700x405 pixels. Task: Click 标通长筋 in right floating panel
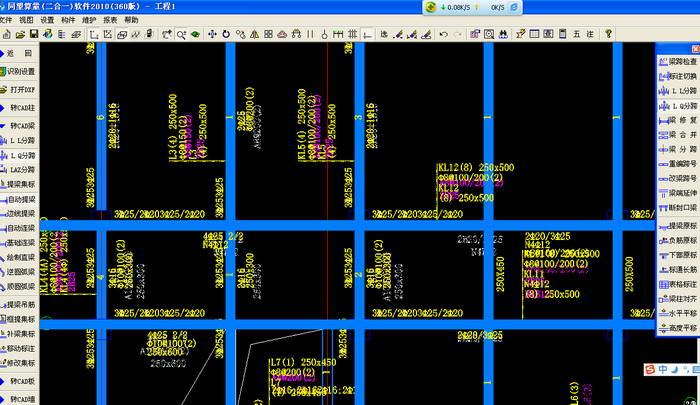678,270
